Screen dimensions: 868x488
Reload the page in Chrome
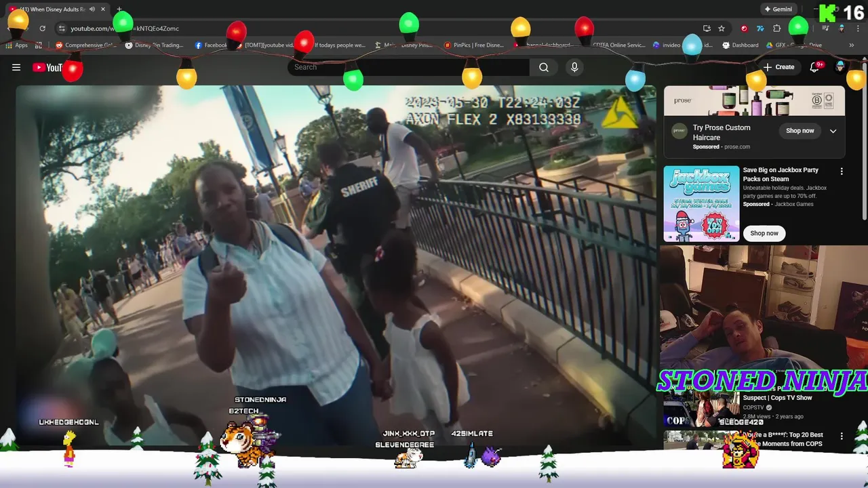pos(42,28)
